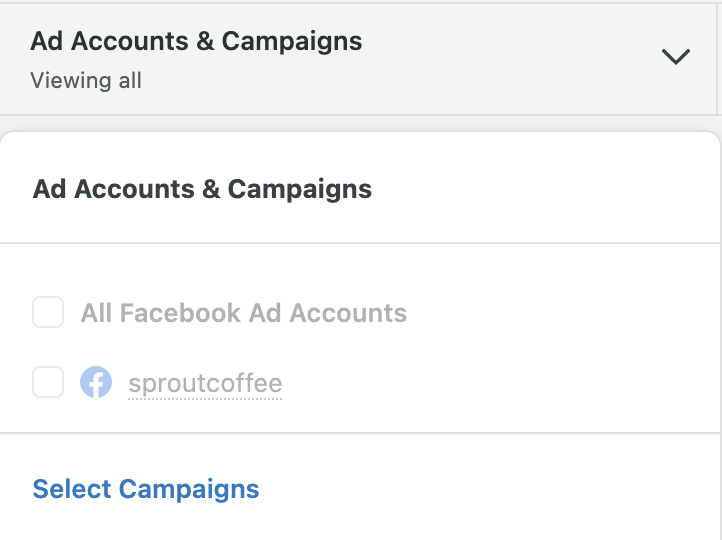722x540 pixels.
Task: Click the dotted-underlined sproutcoffee text
Action: (205, 383)
